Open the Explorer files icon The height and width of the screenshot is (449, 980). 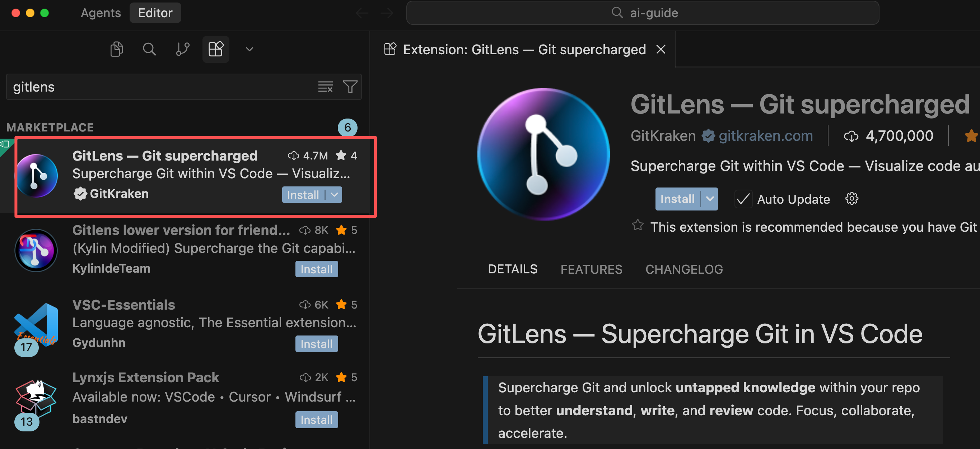[116, 49]
